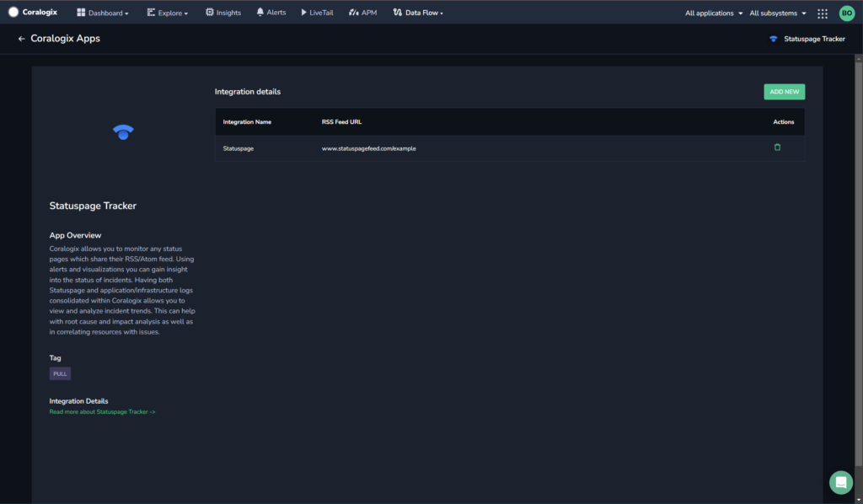
Task: Click the Statuspage Tracker label in header
Action: coord(815,39)
